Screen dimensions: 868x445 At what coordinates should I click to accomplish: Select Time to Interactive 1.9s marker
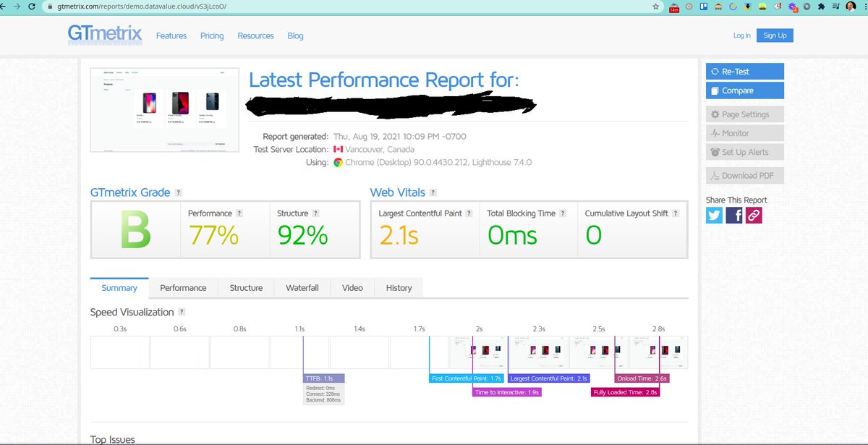coord(507,392)
